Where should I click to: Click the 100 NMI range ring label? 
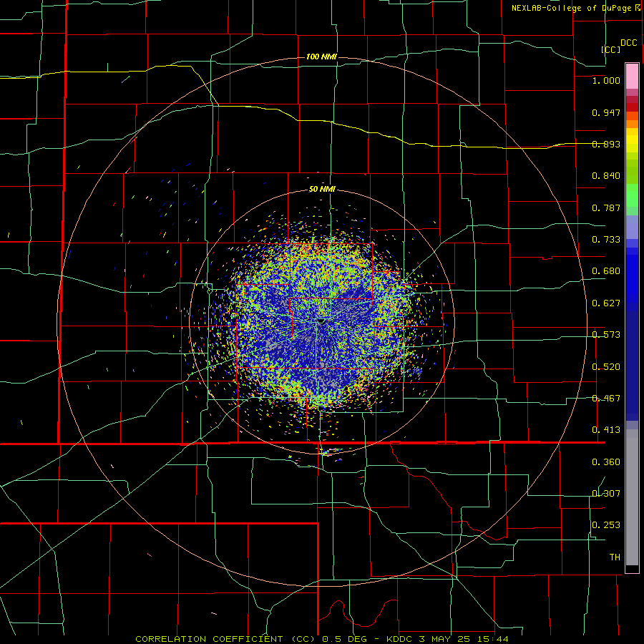(321, 57)
